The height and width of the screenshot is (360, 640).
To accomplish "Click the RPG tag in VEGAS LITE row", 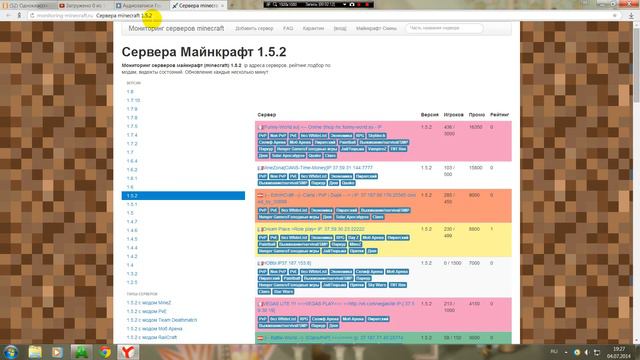I will point(303,319).
